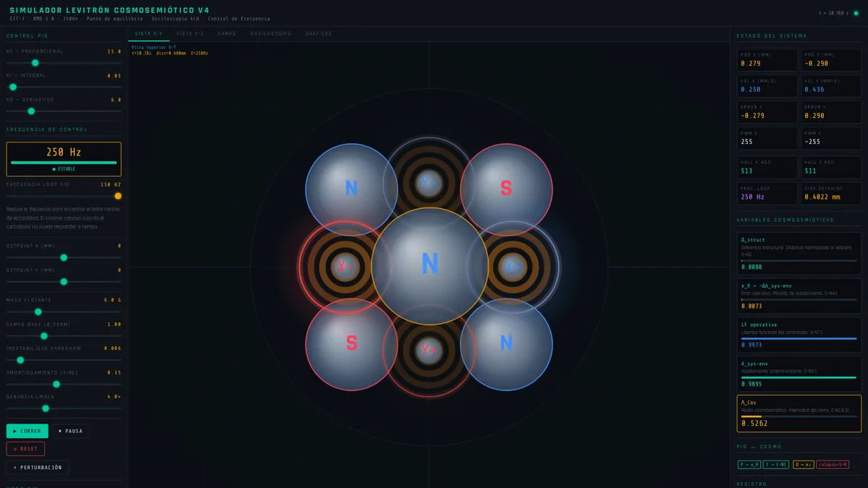Open the Campo tab

[x=227, y=33]
